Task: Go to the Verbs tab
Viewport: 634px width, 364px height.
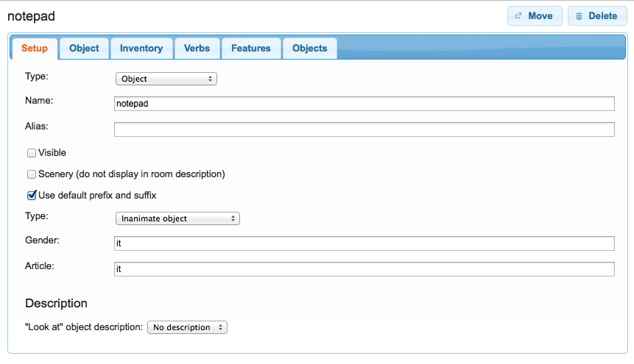Action: (x=197, y=49)
